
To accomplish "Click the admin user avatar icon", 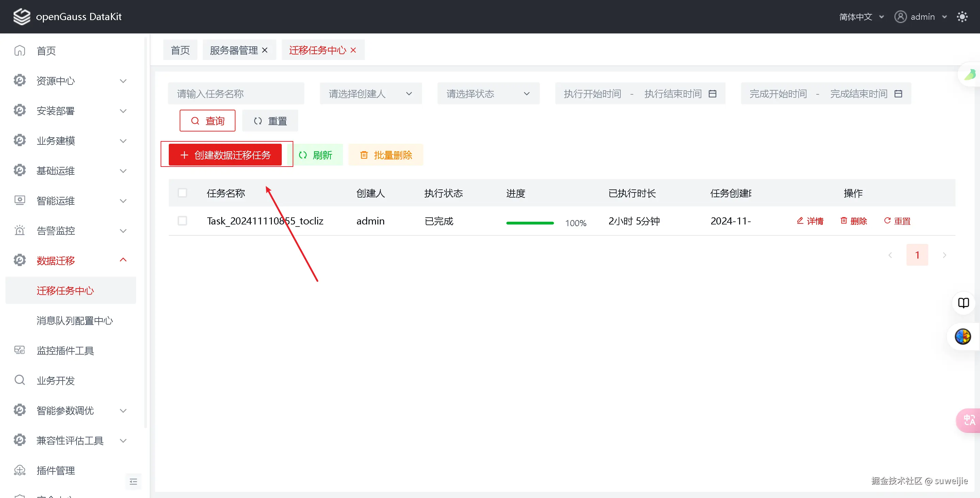I will click(900, 17).
